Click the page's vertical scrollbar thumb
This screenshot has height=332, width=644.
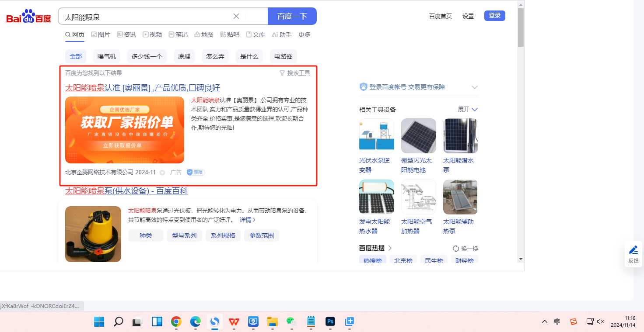pyautogui.click(x=521, y=27)
